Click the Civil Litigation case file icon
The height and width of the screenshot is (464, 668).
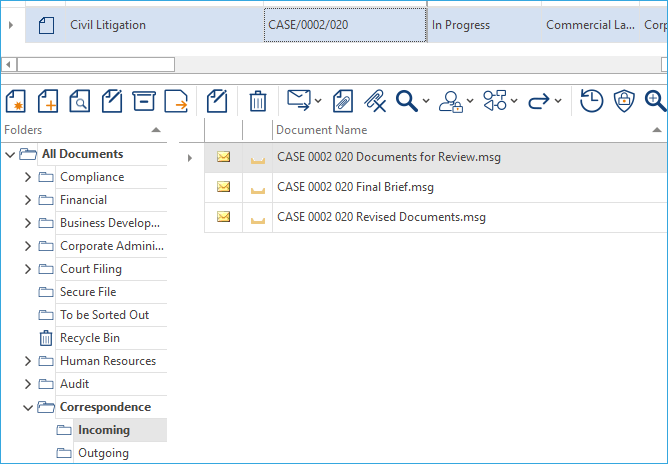(x=46, y=25)
